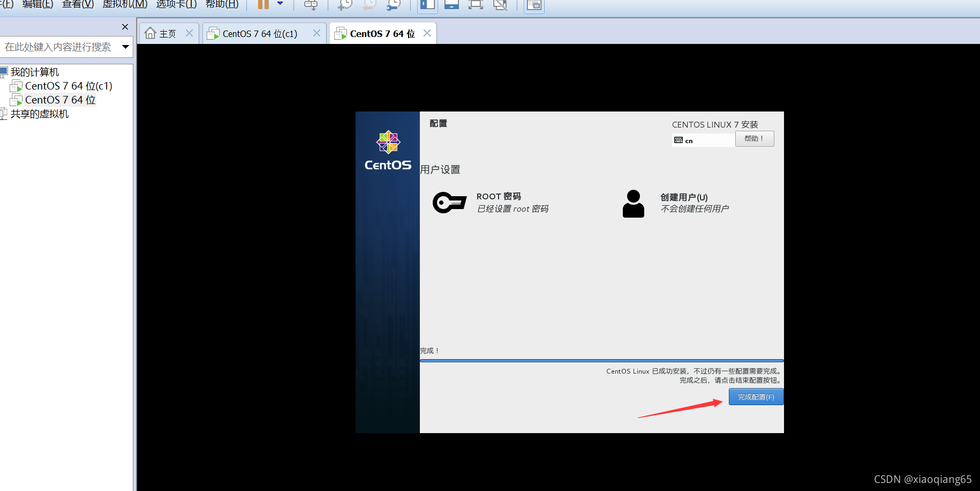Revert the virtual machine to a snapshot
980x491 pixels.
(370, 5)
